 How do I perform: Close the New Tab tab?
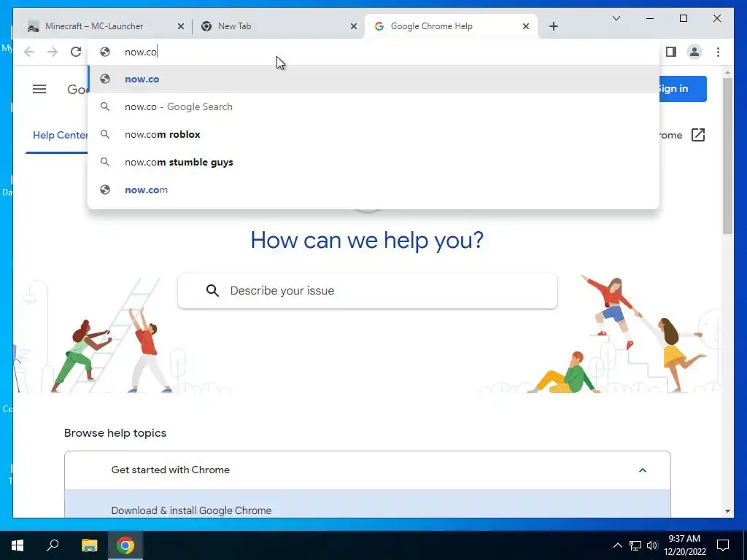pyautogui.click(x=354, y=27)
